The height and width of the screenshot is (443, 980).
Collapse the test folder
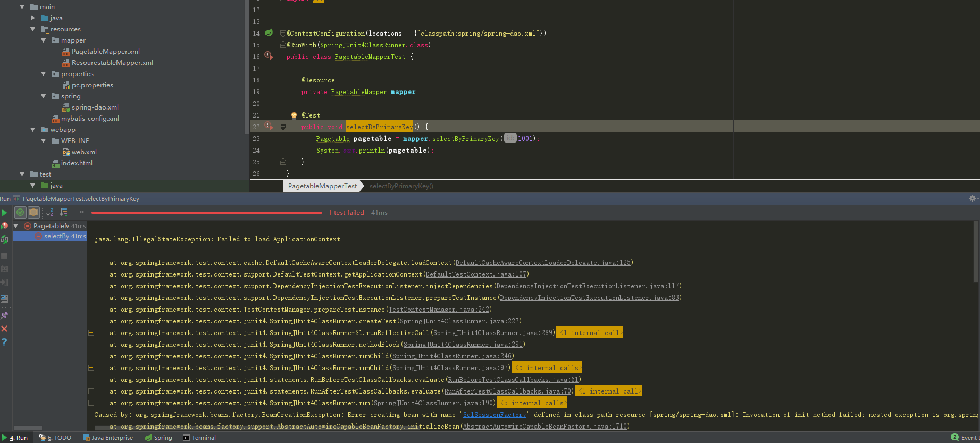[22, 174]
